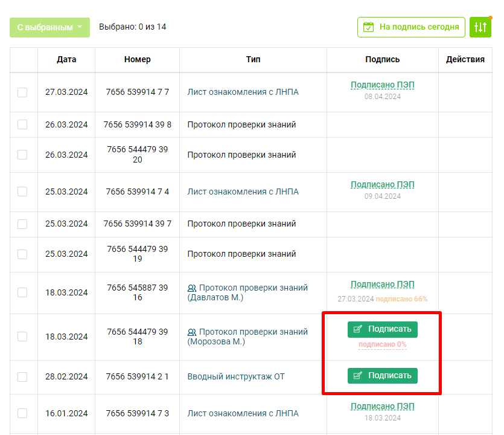Screen dimensions: 504x435
Task: Select checkbox for Вводный инструктаж ОТ row
Action: 22,377
